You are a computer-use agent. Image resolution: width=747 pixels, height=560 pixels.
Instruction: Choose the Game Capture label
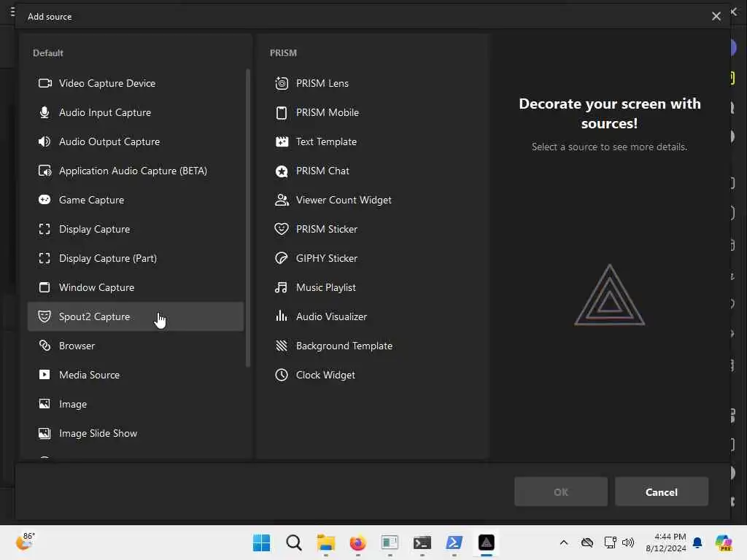(x=91, y=200)
